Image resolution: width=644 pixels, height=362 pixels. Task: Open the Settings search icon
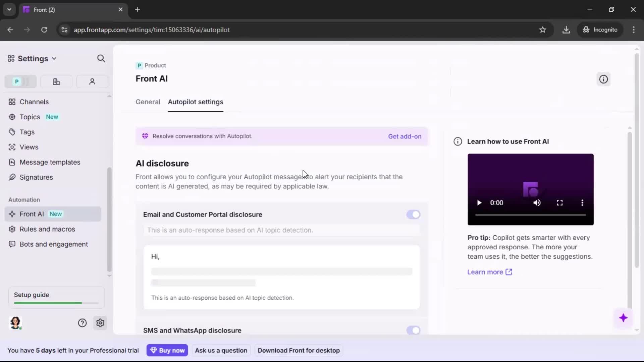point(101,58)
